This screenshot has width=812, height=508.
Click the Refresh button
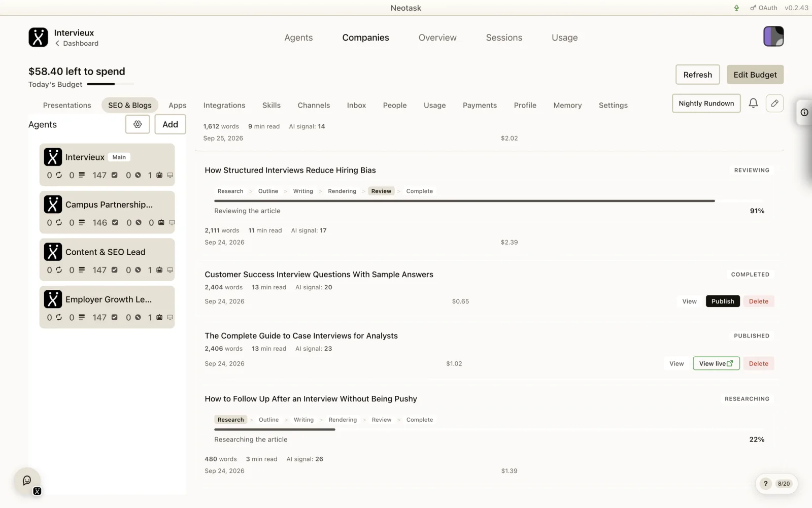coord(697,75)
